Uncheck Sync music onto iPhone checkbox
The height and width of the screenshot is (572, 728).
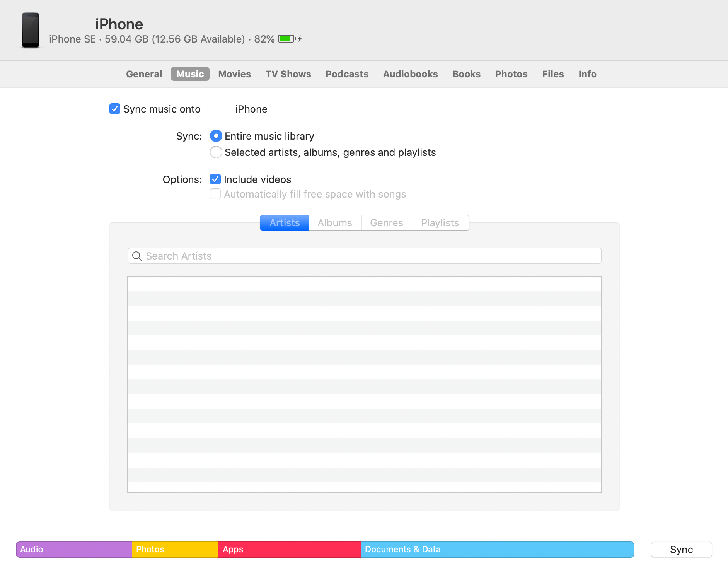(x=115, y=109)
